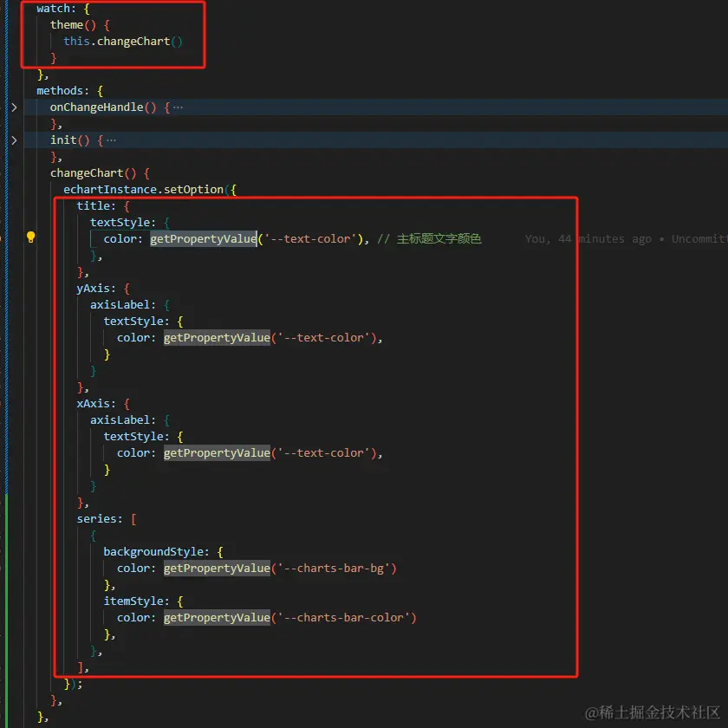Click 'theme()' inside the watch block

pos(73,25)
